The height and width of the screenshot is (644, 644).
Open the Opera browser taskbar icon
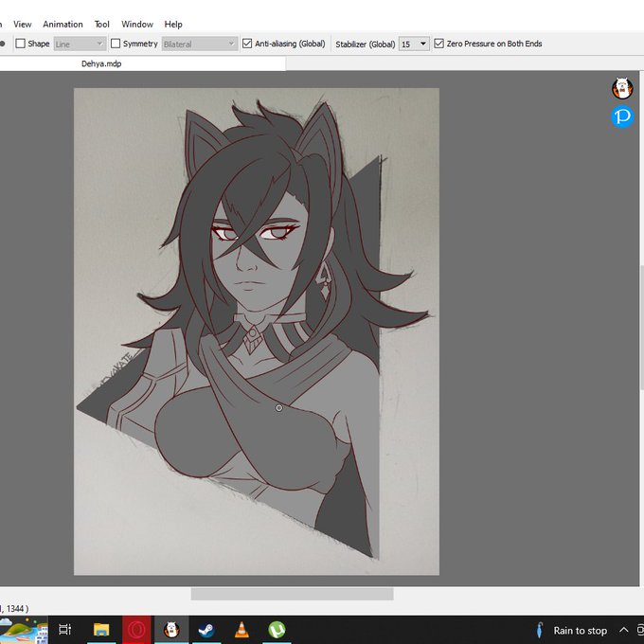[136, 630]
